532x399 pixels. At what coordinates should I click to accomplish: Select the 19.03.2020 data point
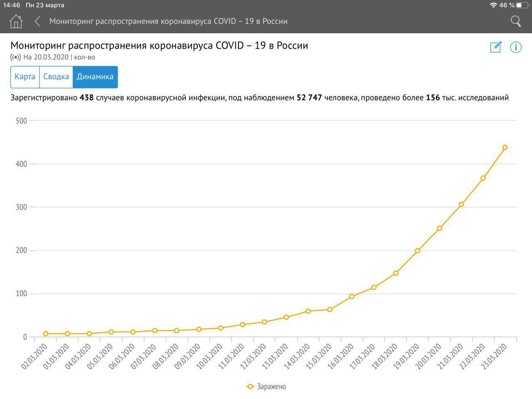tap(418, 251)
